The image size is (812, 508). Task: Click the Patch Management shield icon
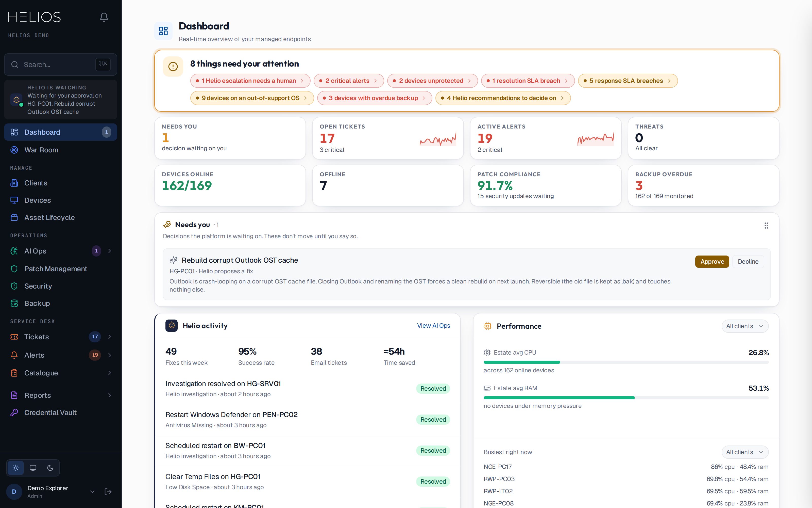[14, 269]
